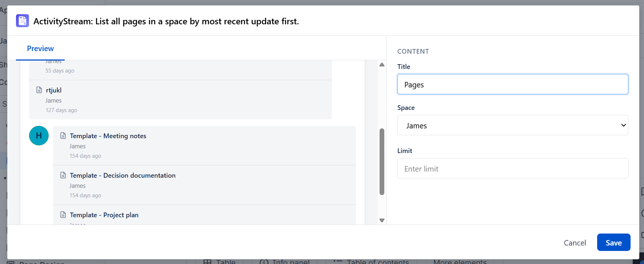Screen dimensions: 644x264
Task: Open the Space dropdown showing James
Action: tap(513, 125)
